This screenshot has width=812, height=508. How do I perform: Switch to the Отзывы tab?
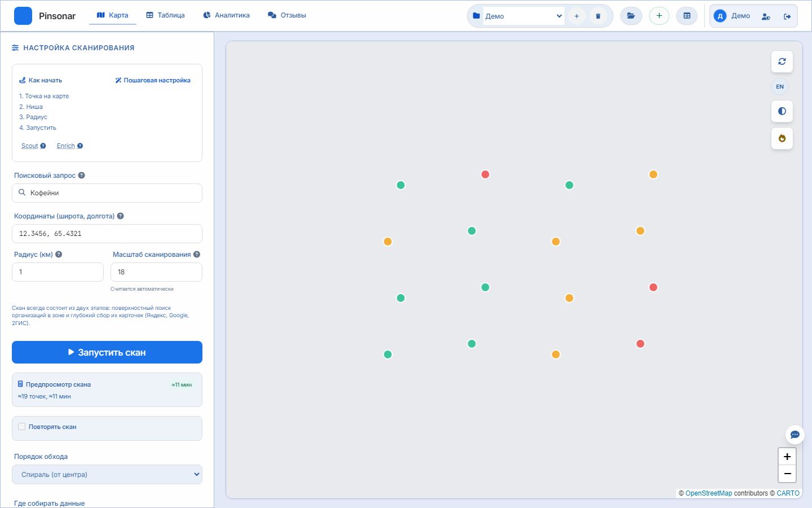pos(287,15)
